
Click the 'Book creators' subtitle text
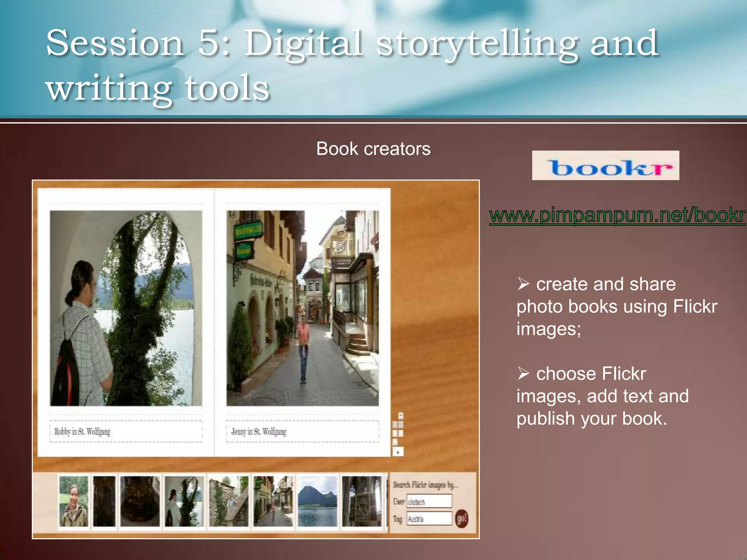373,149
